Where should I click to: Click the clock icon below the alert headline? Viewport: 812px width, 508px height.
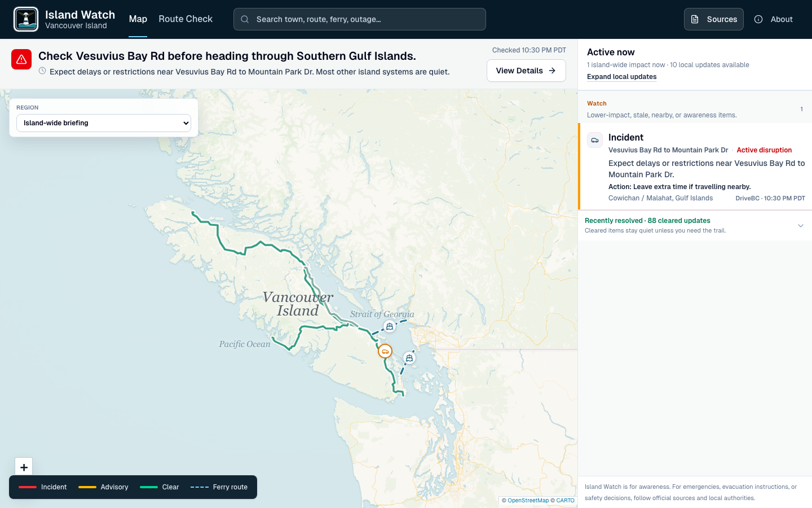[x=42, y=71]
